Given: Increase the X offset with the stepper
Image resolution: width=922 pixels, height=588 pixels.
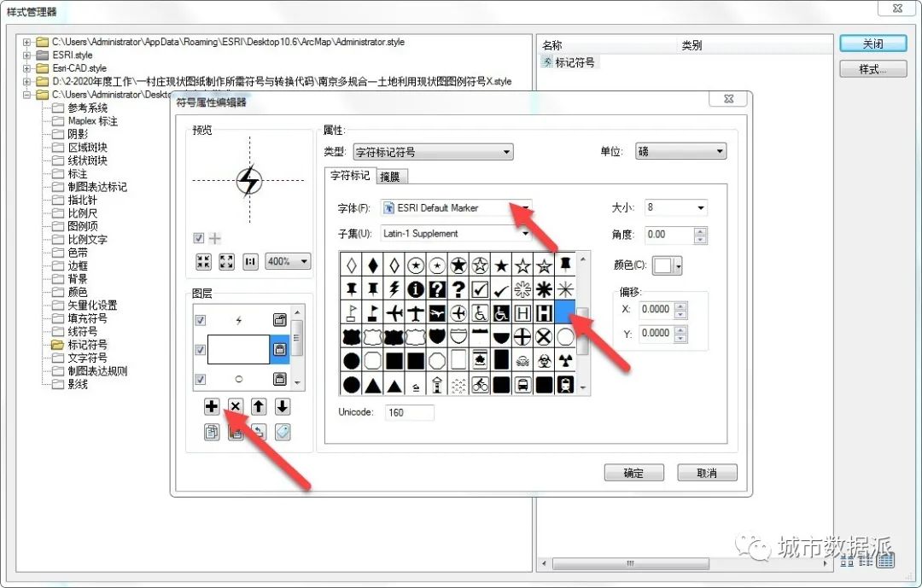Looking at the screenshot, I should point(680,306).
